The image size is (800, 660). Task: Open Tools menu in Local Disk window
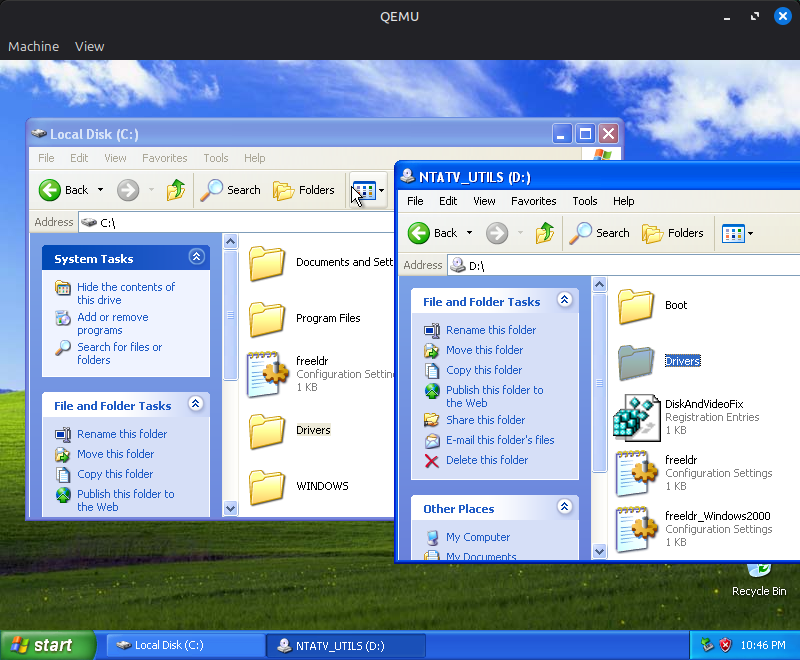215,158
